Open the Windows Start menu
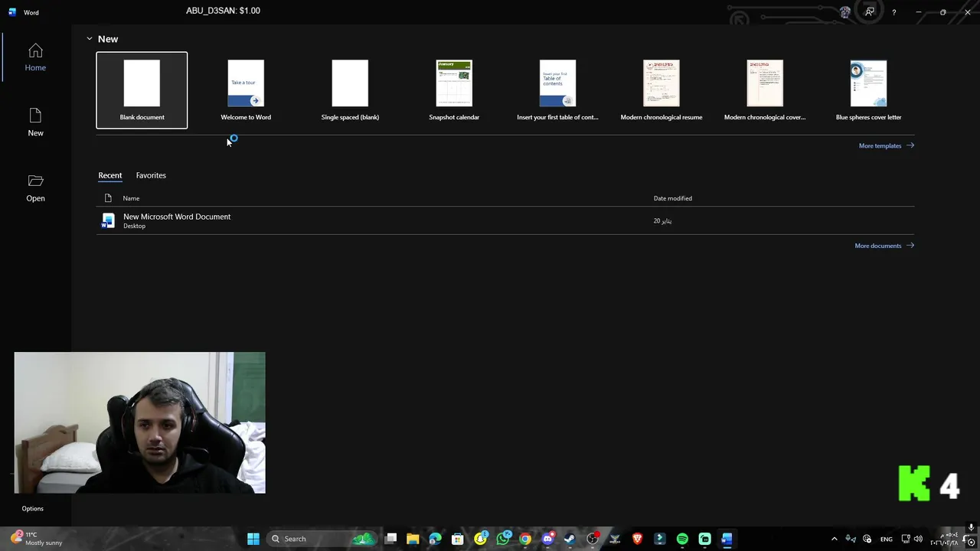 (x=253, y=539)
